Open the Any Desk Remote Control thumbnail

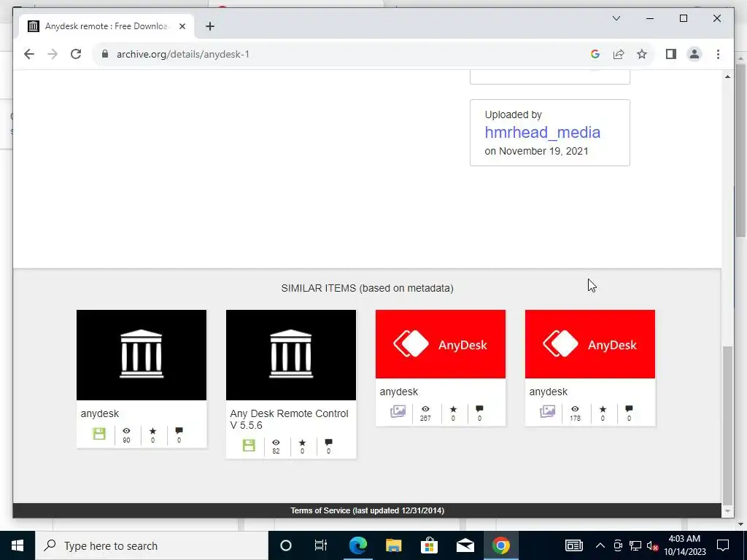[290, 355]
